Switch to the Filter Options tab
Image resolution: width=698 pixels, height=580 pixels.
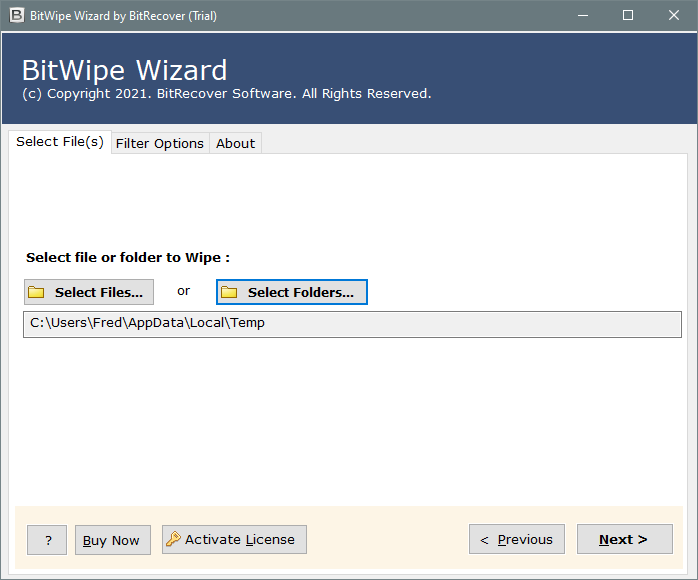pos(160,143)
